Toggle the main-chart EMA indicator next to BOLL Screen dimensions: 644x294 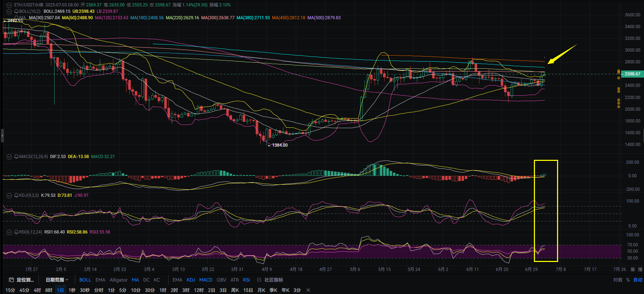101,280
